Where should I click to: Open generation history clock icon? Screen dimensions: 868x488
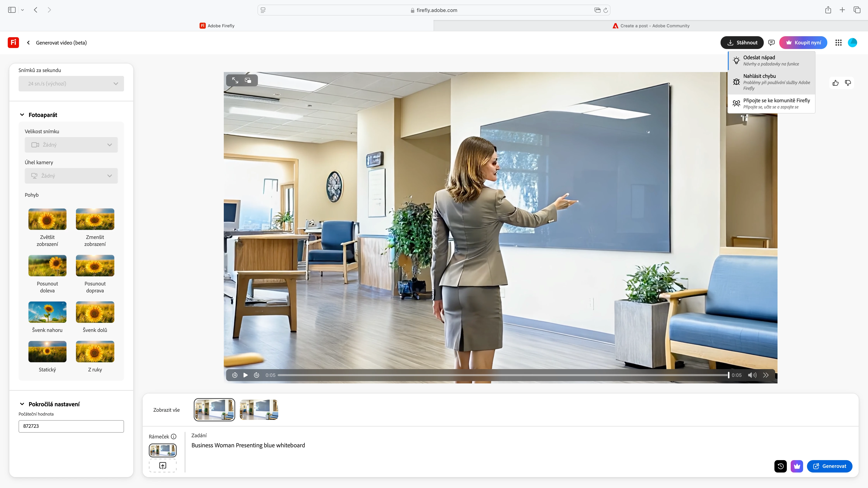tap(780, 466)
